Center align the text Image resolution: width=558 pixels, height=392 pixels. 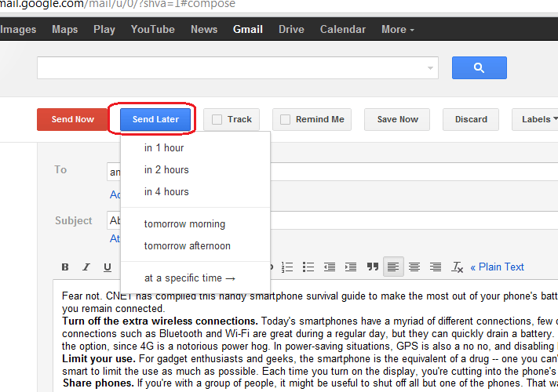coord(414,267)
